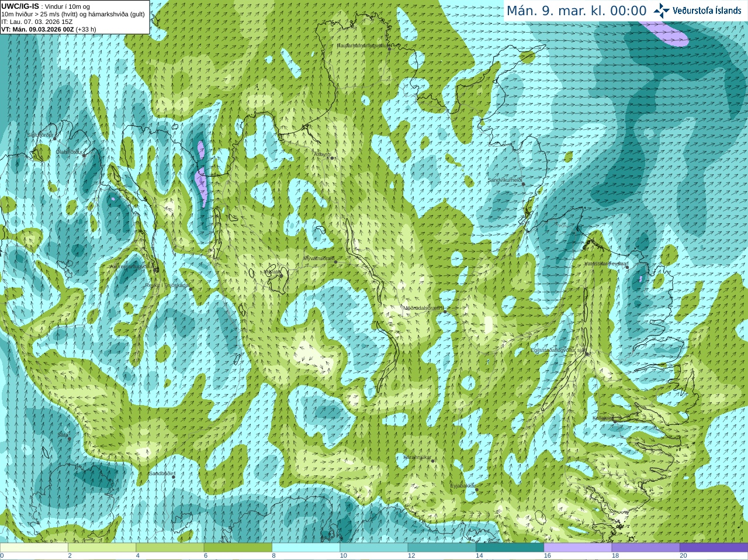Click the 4–6 m/s green legend swatch

coord(170,548)
